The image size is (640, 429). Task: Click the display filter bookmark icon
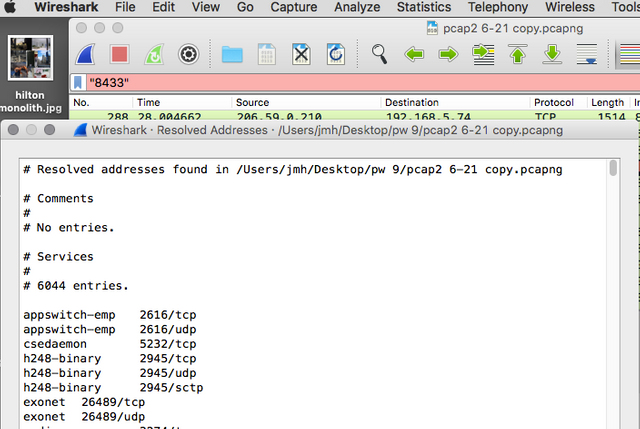pos(78,82)
